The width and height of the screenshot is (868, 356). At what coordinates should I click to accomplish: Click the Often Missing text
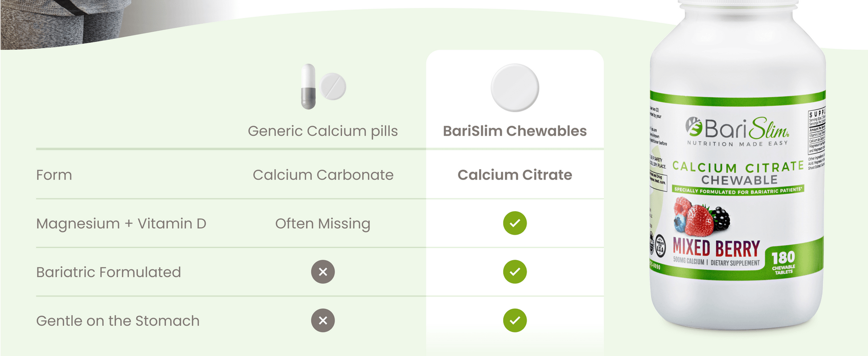click(323, 223)
